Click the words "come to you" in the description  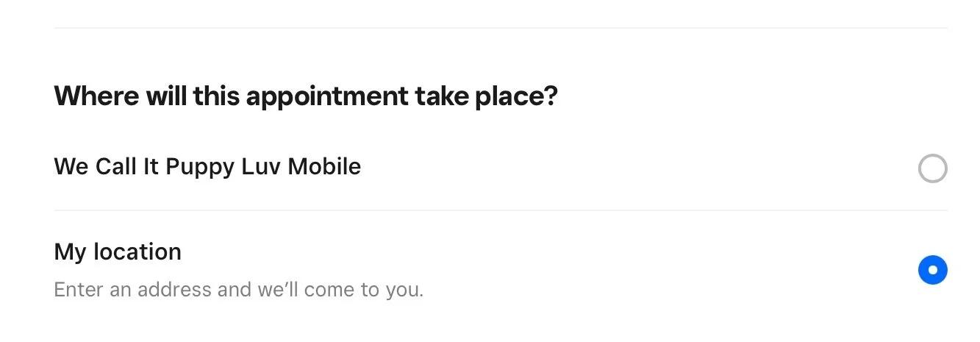pyautogui.click(x=377, y=289)
